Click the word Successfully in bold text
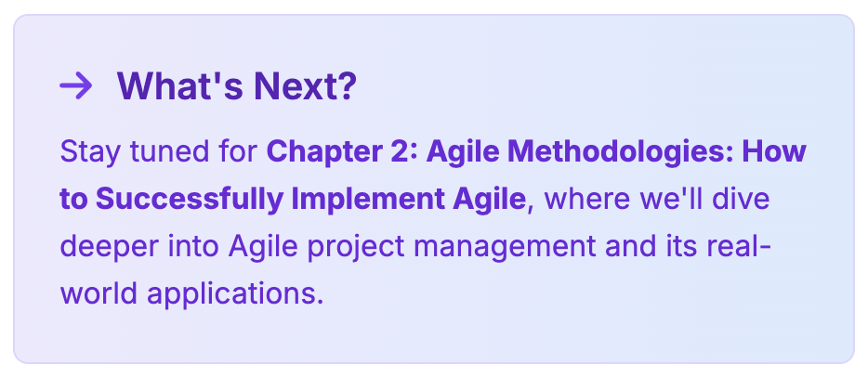 click(190, 200)
